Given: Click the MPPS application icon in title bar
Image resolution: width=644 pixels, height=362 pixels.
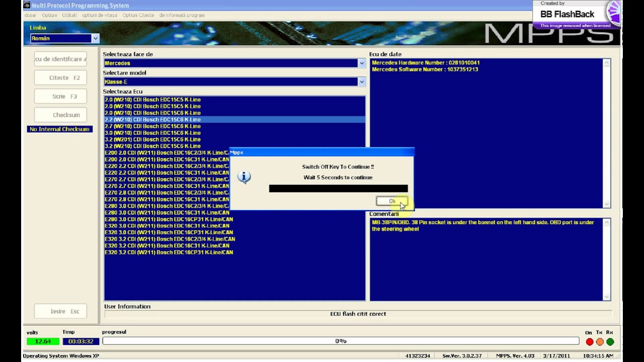Looking at the screenshot, I should tap(27, 6).
